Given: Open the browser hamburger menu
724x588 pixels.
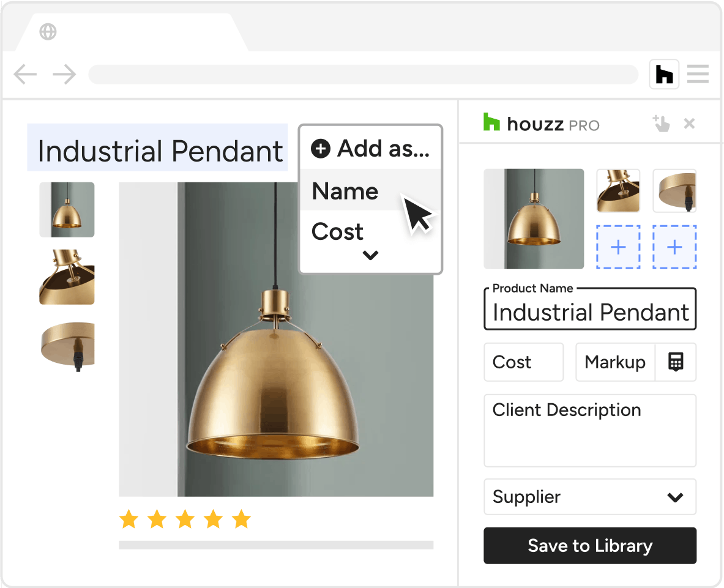Looking at the screenshot, I should (698, 74).
